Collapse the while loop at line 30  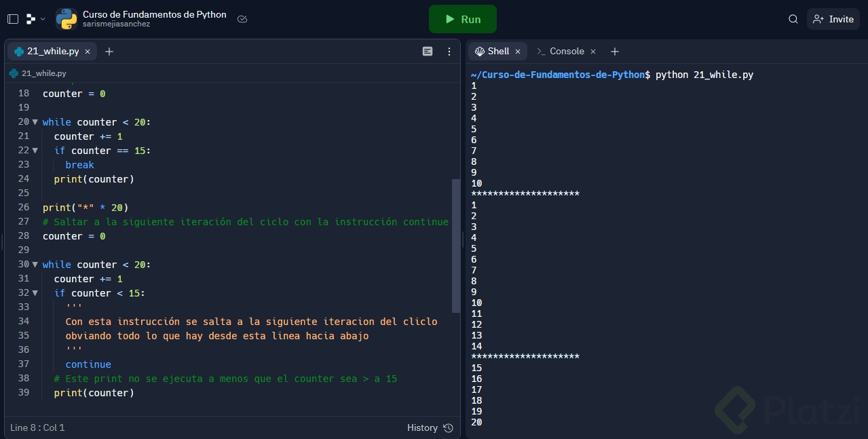point(35,265)
